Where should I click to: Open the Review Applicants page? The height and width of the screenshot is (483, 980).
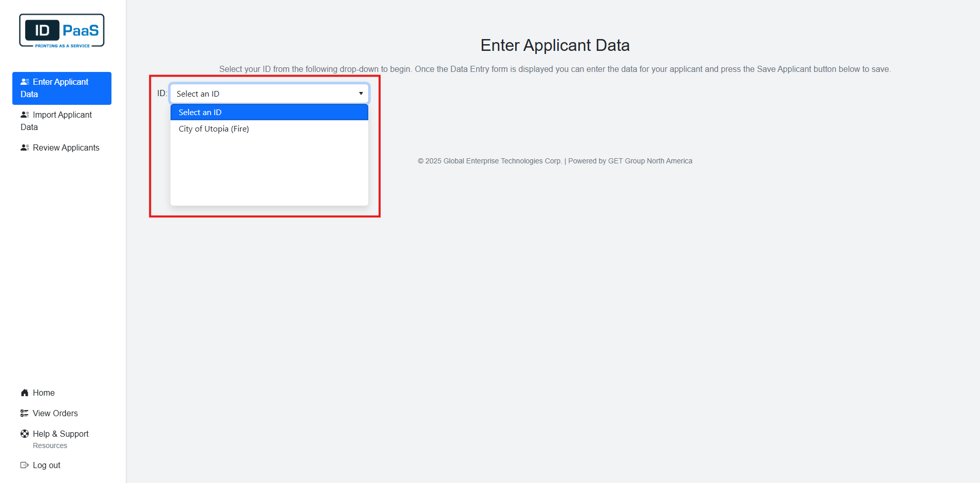point(66,147)
